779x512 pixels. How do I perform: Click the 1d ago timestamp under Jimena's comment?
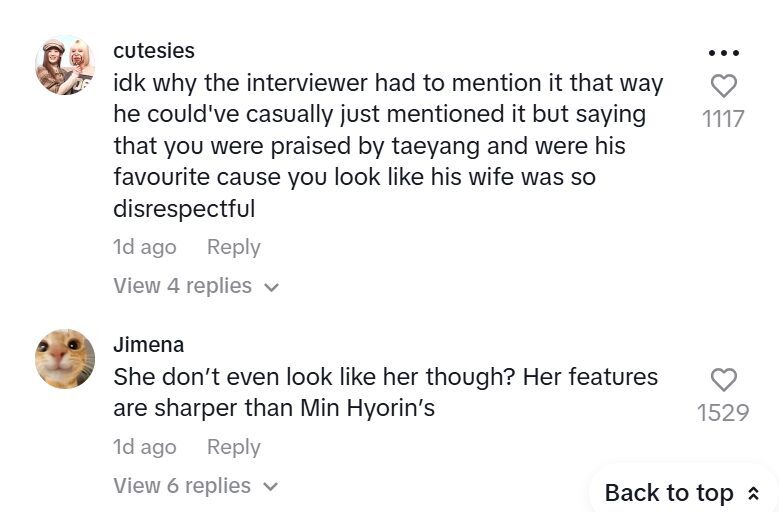click(x=145, y=447)
